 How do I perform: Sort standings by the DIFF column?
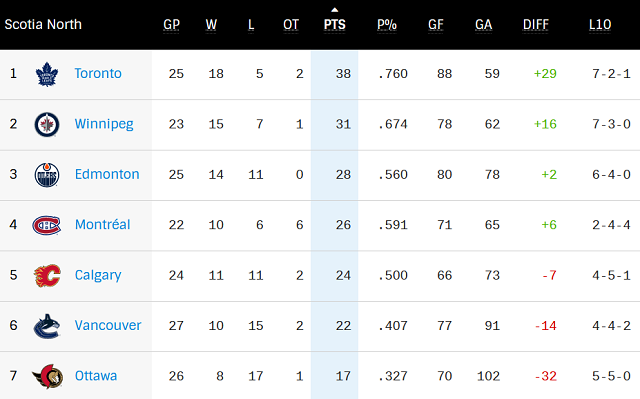(536, 25)
